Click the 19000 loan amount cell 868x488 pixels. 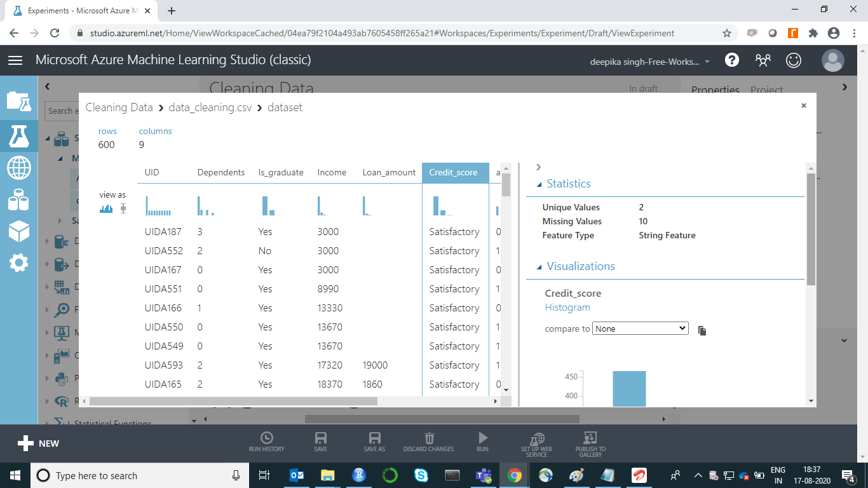tap(376, 365)
